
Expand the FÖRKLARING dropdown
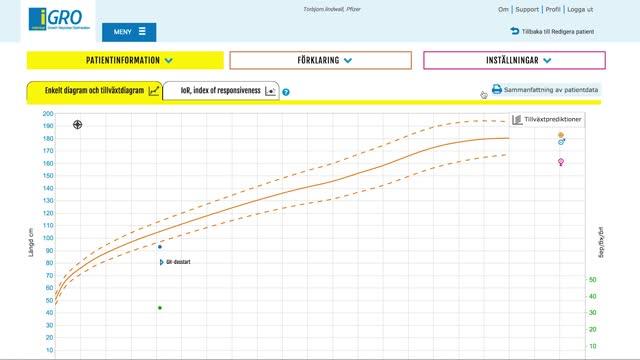tap(320, 60)
